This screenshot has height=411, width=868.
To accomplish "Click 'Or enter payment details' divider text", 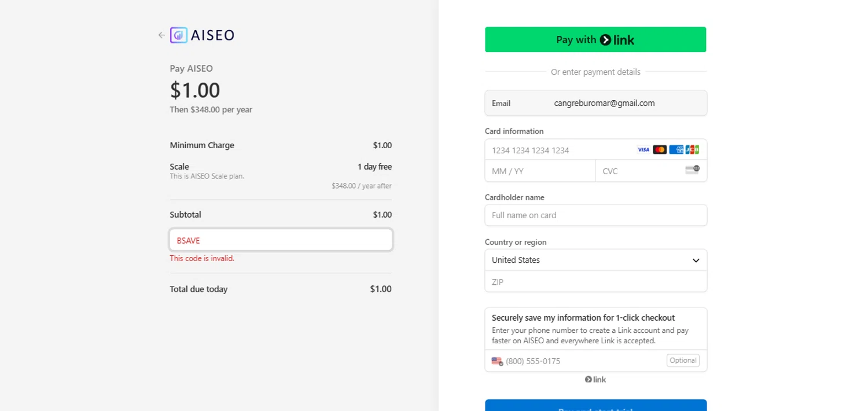I will coord(595,72).
